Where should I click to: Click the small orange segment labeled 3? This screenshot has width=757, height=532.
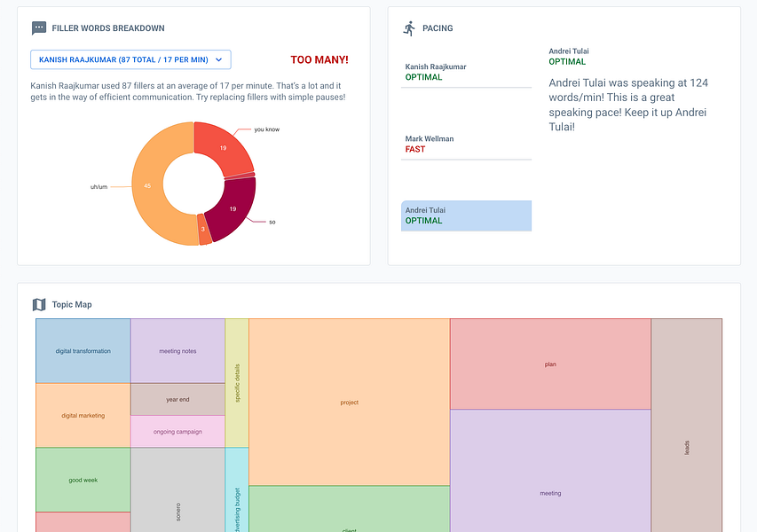[x=203, y=229]
